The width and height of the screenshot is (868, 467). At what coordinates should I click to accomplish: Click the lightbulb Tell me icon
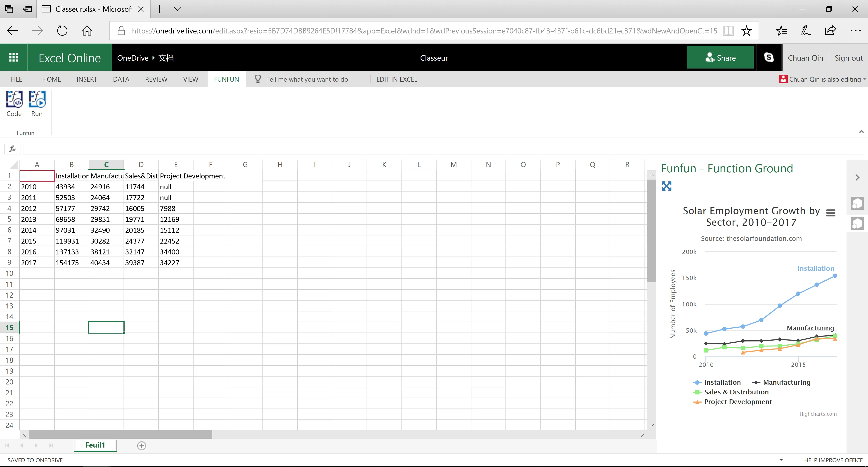(x=258, y=79)
